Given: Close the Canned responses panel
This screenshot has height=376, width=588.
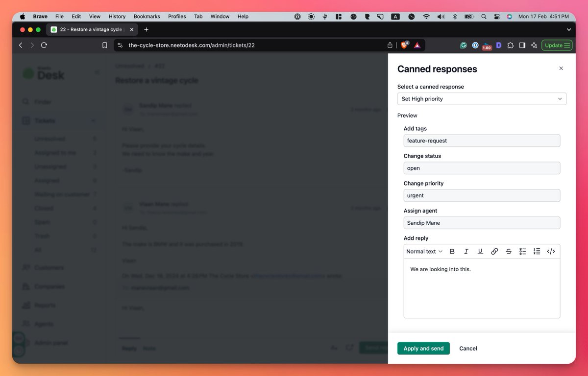Looking at the screenshot, I should pos(561,69).
